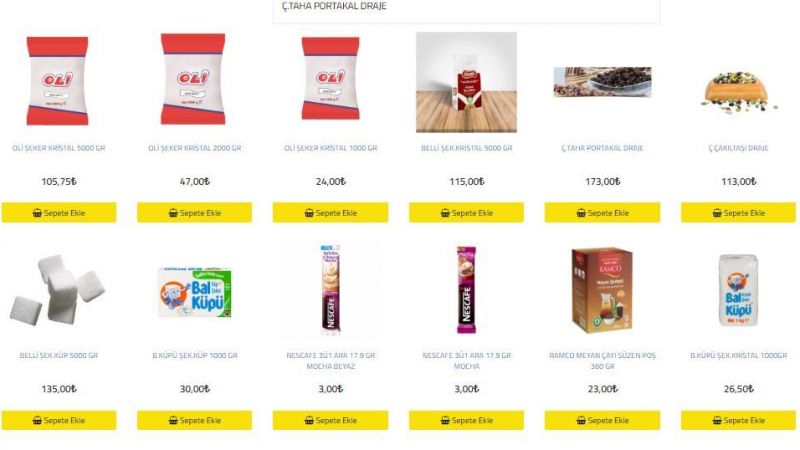Add Oli Şeker Kristal 1000 GR to basket

(x=330, y=213)
